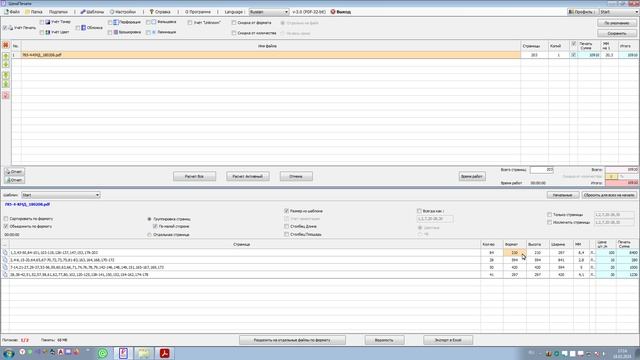Click the Расчет Все button

(194, 176)
